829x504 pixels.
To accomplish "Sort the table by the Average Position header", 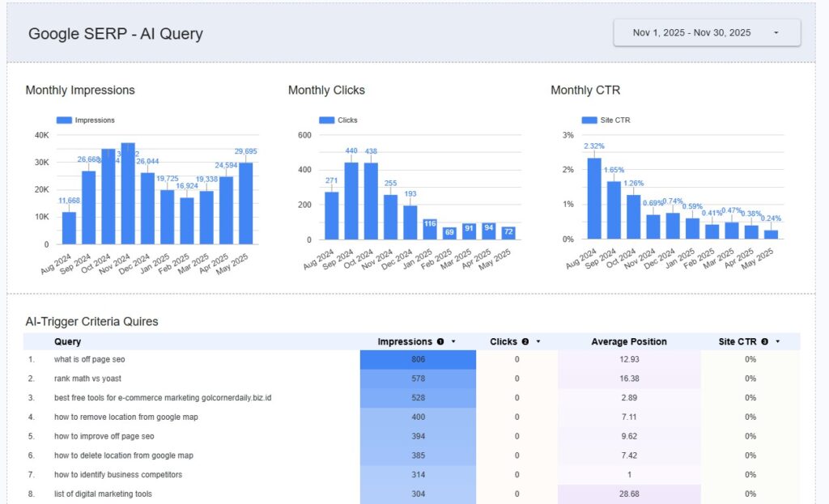I will (628, 341).
